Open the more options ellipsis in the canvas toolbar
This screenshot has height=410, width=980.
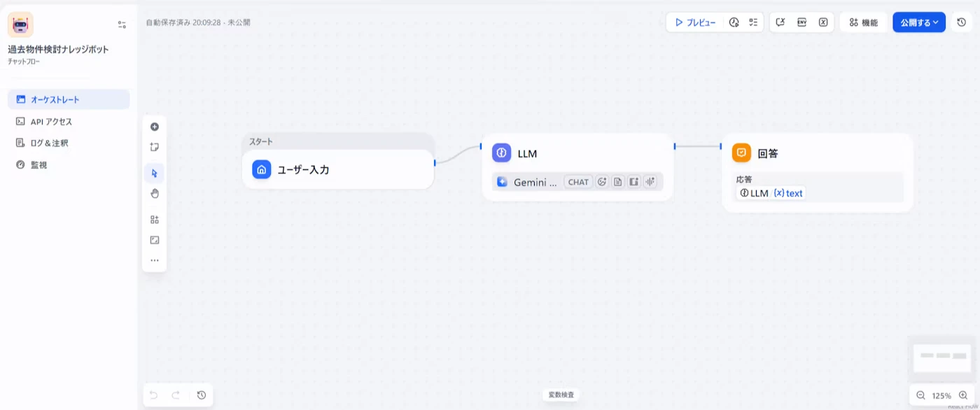(155, 260)
